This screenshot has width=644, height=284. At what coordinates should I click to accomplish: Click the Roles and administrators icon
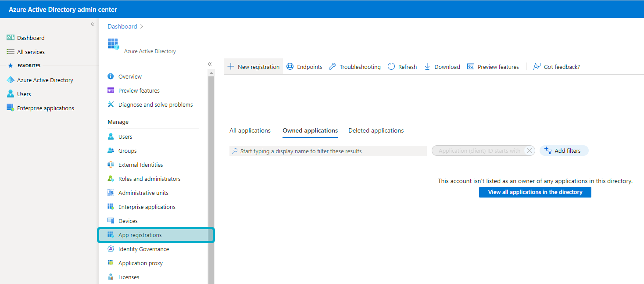[111, 179]
